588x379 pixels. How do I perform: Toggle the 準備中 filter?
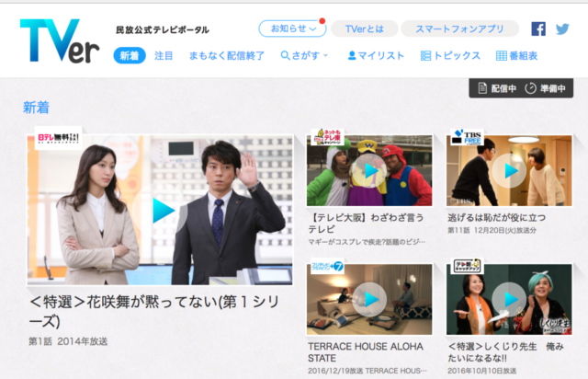[545, 88]
